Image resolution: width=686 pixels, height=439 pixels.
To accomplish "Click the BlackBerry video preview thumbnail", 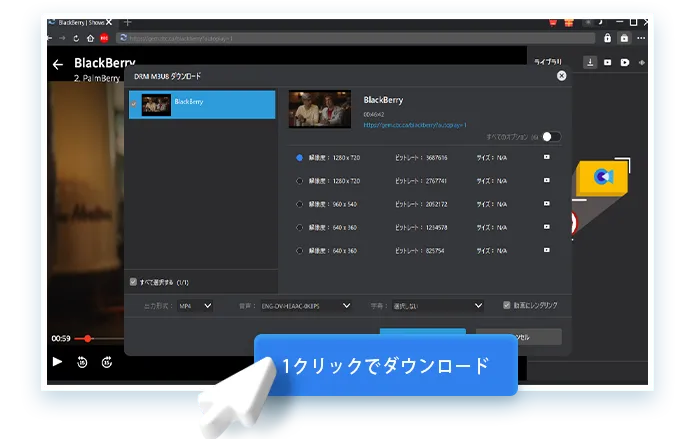I will coord(320,109).
